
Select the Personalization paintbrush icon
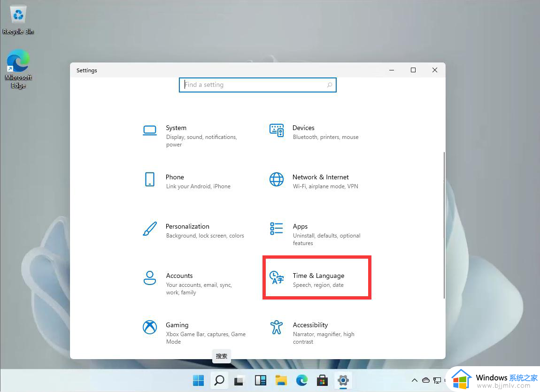click(149, 229)
